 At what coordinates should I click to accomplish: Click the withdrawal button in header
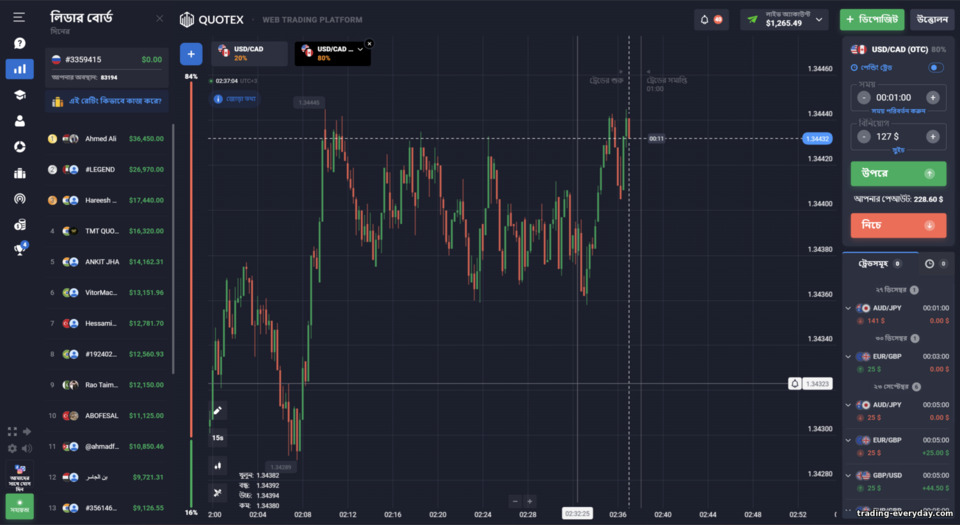932,20
